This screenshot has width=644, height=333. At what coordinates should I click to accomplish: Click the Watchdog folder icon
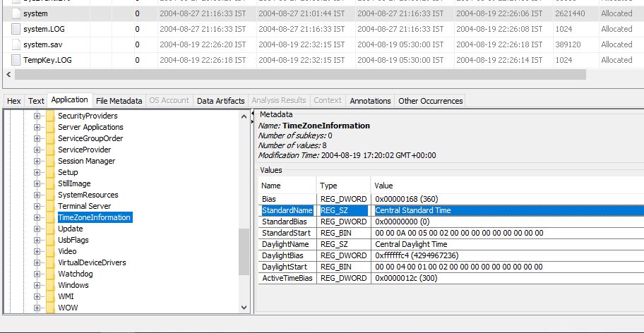pyautogui.click(x=51, y=274)
